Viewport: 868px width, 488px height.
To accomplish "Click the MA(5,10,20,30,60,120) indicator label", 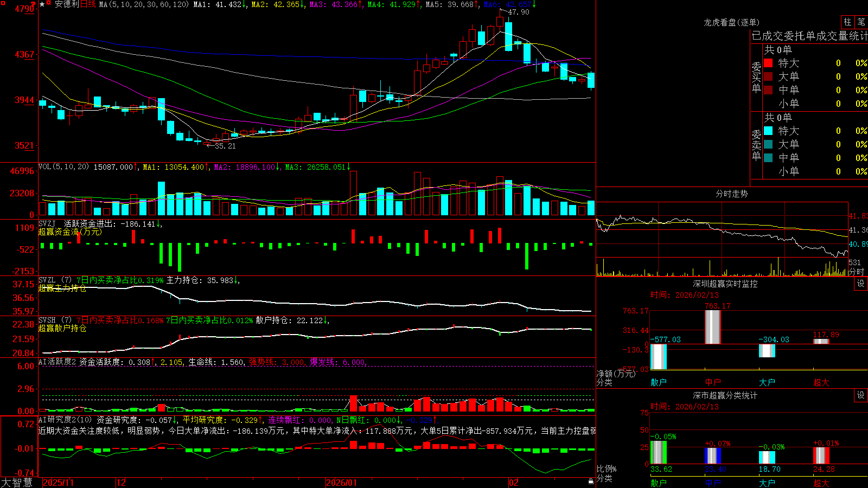I will click(144, 4).
